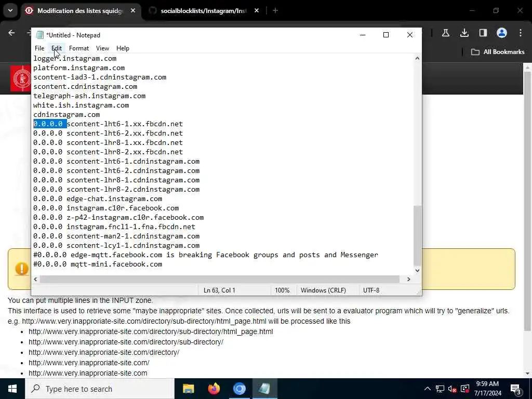The width and height of the screenshot is (532, 399).
Task: Go back with the browser back arrow
Action: [x=11, y=33]
